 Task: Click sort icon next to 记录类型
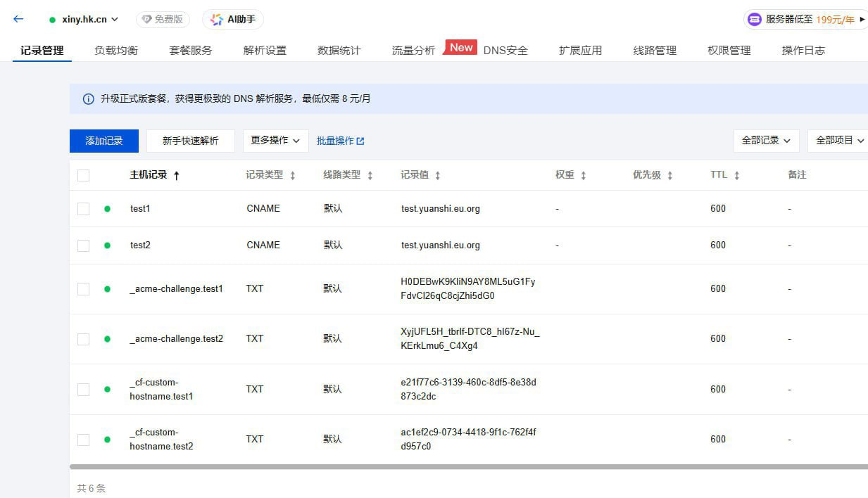pos(293,176)
